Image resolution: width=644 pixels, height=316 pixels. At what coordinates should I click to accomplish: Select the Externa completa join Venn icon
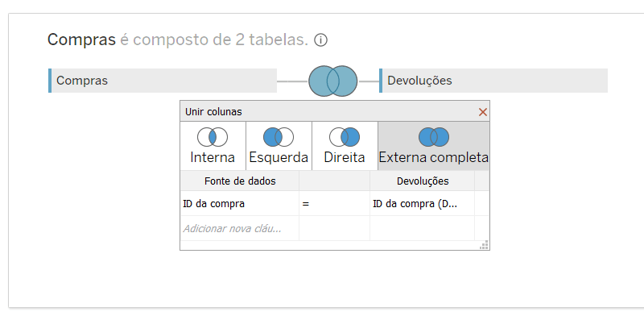434,137
